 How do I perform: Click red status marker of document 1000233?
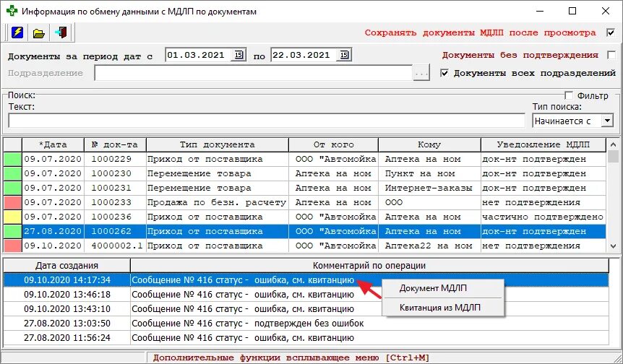click(13, 202)
